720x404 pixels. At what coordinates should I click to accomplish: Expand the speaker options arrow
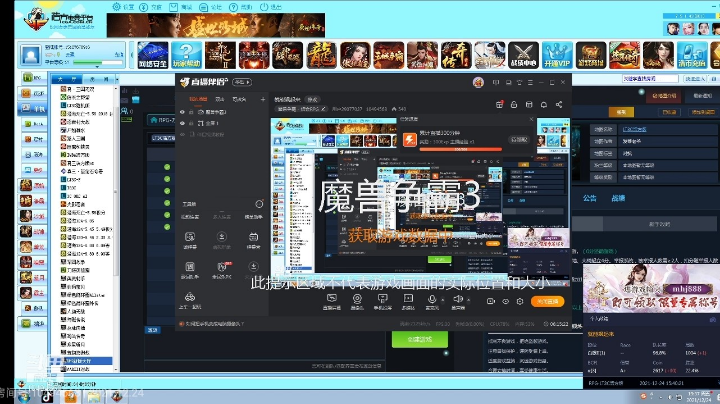click(x=468, y=300)
